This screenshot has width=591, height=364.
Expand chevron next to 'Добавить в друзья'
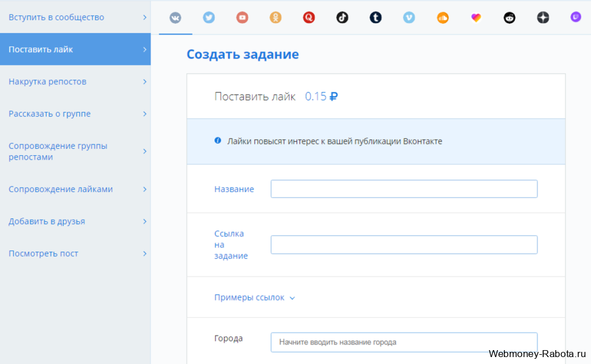tap(145, 221)
